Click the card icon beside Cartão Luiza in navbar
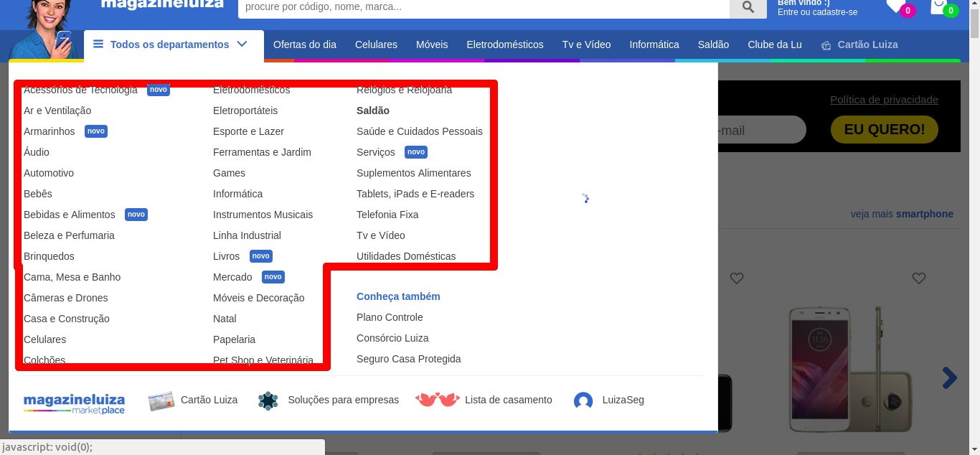The image size is (980, 455). pyautogui.click(x=826, y=45)
